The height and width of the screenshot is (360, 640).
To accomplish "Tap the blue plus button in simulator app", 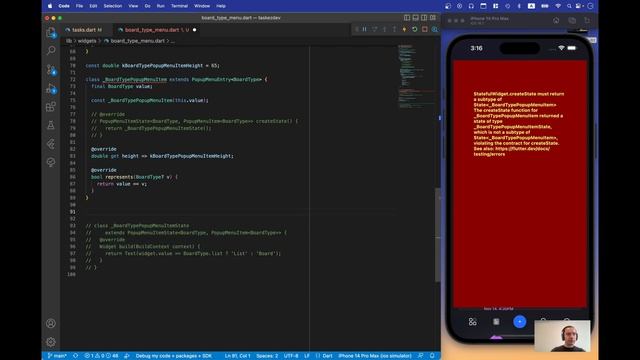I will [x=520, y=322].
